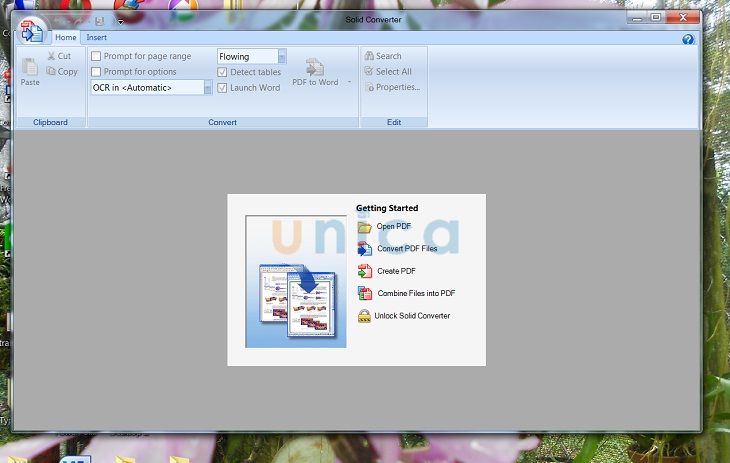Click the PDF to Word convert icon

pos(315,67)
